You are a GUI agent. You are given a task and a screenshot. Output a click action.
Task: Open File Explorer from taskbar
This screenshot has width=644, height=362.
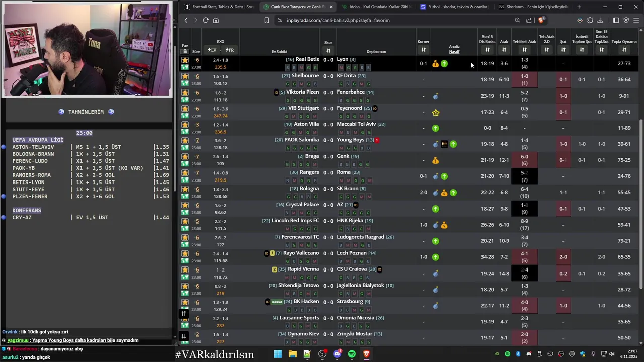(x=292, y=354)
